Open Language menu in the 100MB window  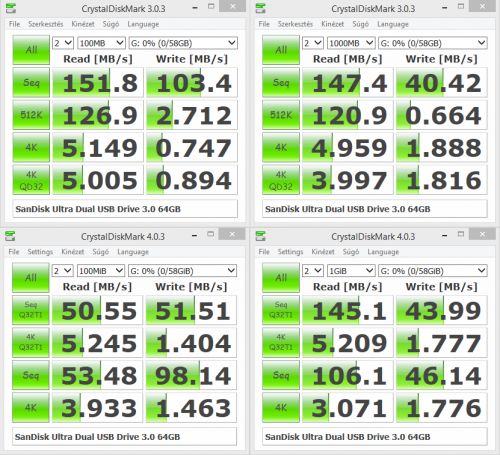pyautogui.click(x=143, y=24)
